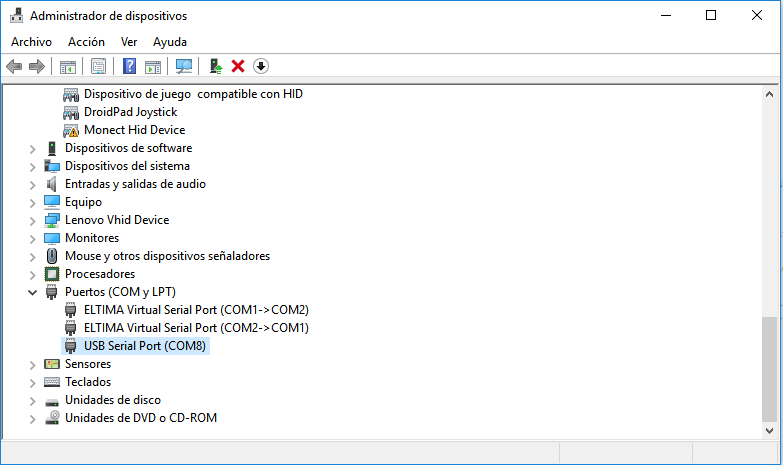
Task: Click the scrollbar down arrow
Action: pyautogui.click(x=769, y=431)
